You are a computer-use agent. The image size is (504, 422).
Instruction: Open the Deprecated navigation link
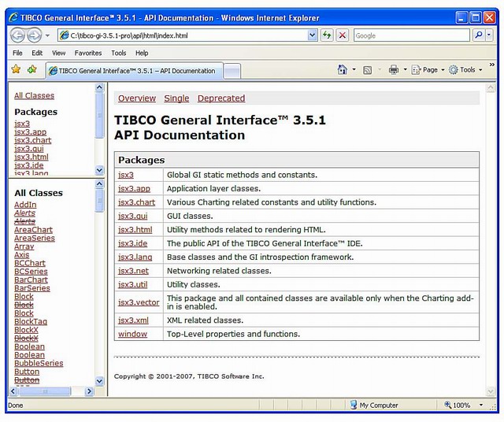point(221,98)
